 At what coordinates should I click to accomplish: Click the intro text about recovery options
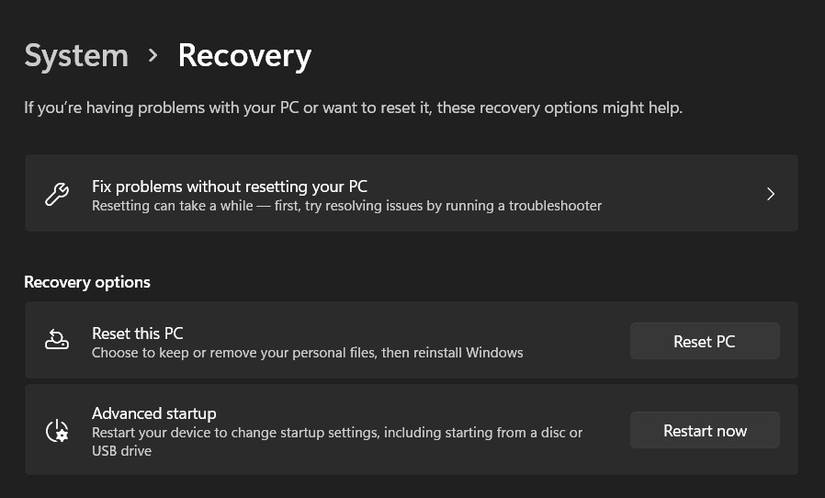coord(353,107)
